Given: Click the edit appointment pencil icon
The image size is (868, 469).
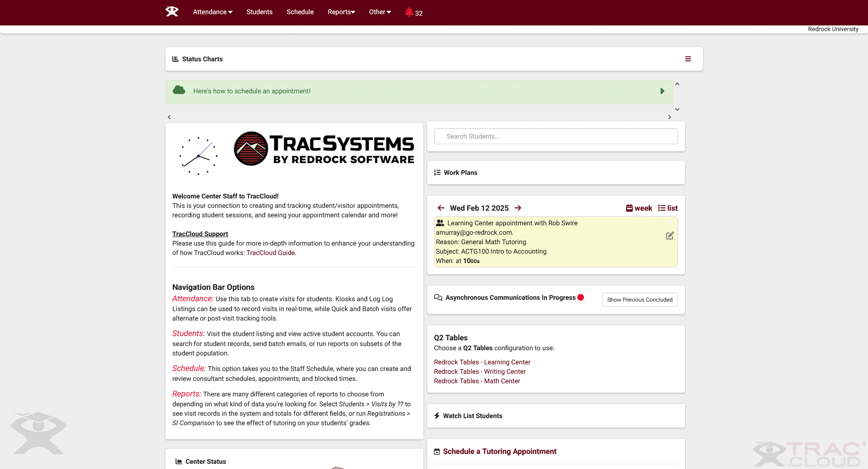Looking at the screenshot, I should [670, 236].
